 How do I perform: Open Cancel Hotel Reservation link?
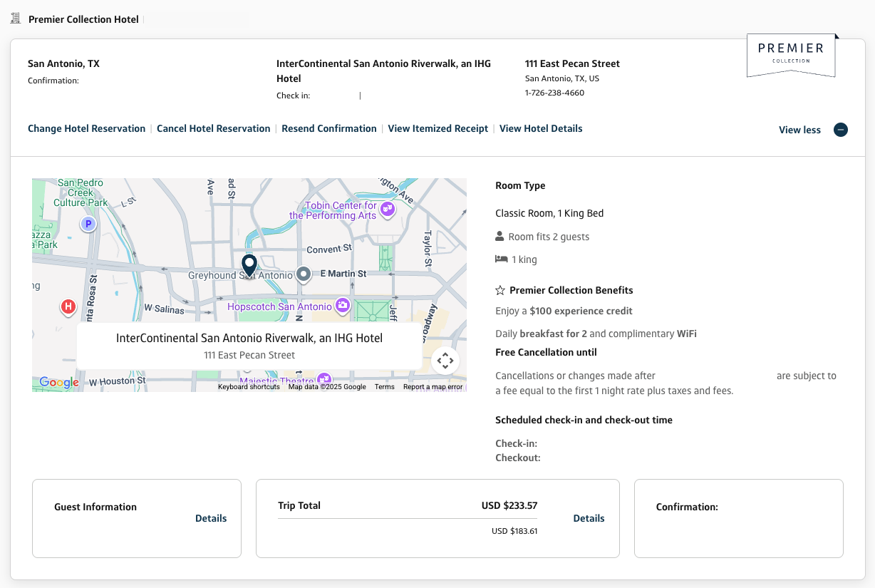[x=214, y=128]
